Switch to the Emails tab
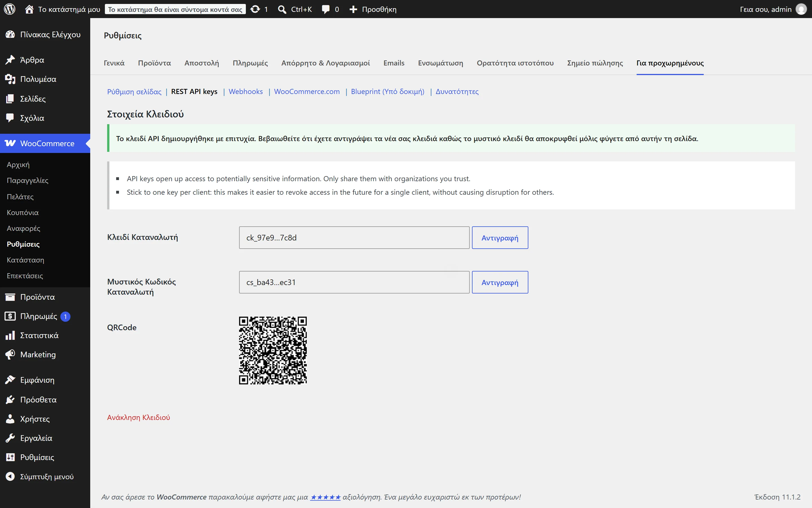812x508 pixels. coord(394,63)
